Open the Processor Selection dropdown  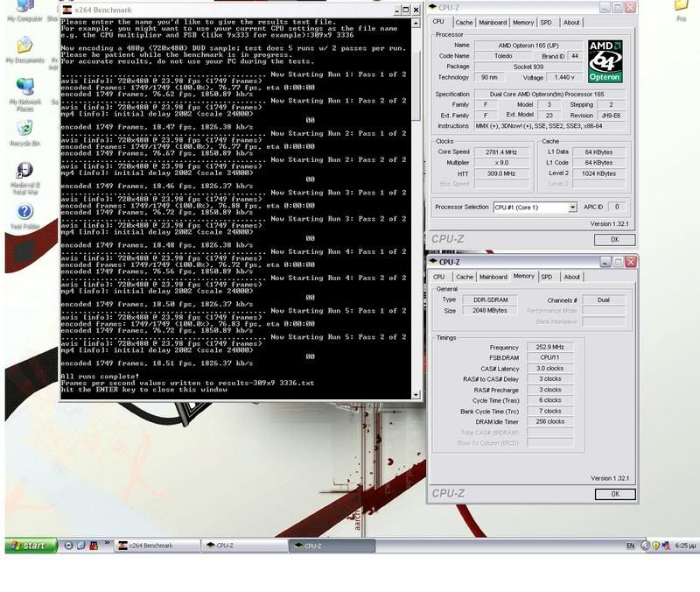coord(572,208)
